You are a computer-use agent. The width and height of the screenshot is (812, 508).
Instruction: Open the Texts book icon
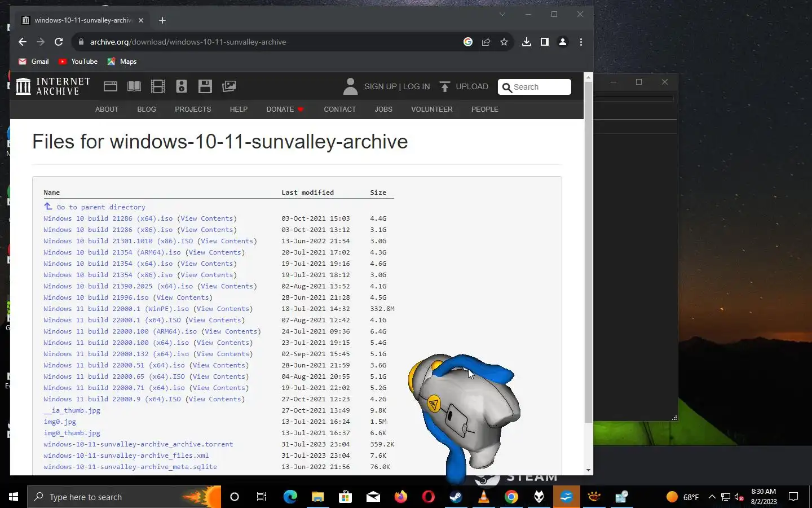[x=134, y=86]
